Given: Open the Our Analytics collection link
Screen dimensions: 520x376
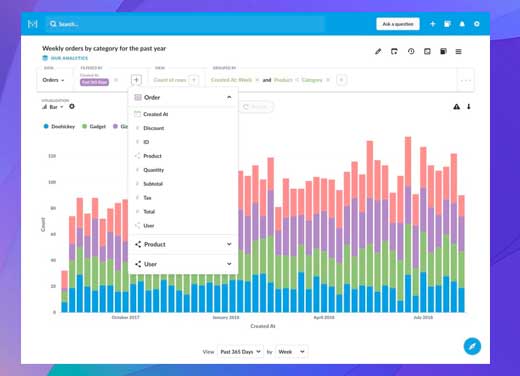Looking at the screenshot, I should [66, 58].
